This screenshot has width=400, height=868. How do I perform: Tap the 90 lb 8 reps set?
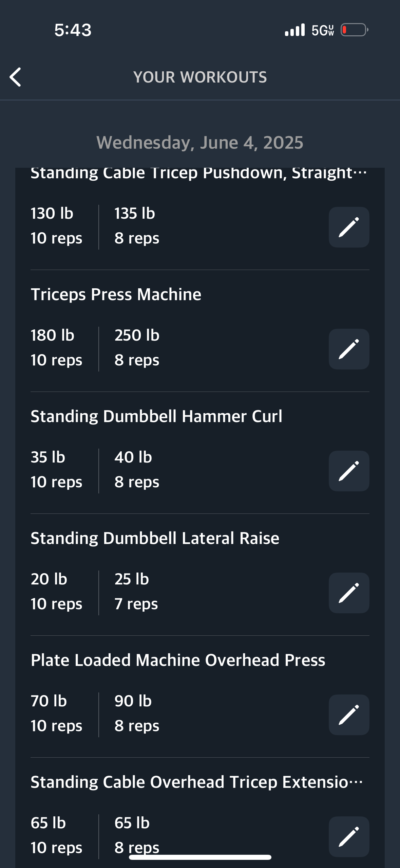pos(137,713)
